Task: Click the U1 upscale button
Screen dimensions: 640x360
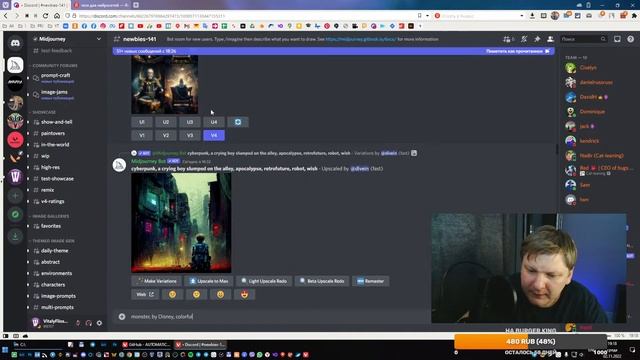Action: click(x=142, y=122)
